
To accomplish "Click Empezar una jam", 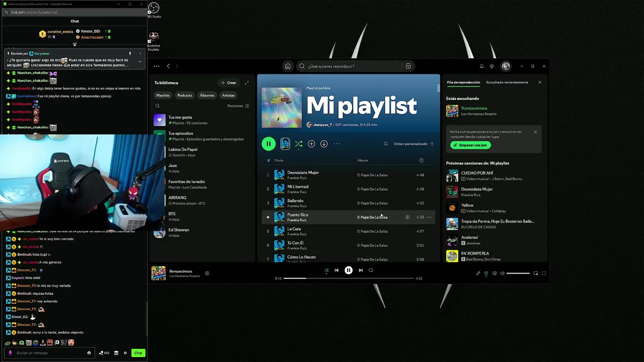I will click(470, 145).
